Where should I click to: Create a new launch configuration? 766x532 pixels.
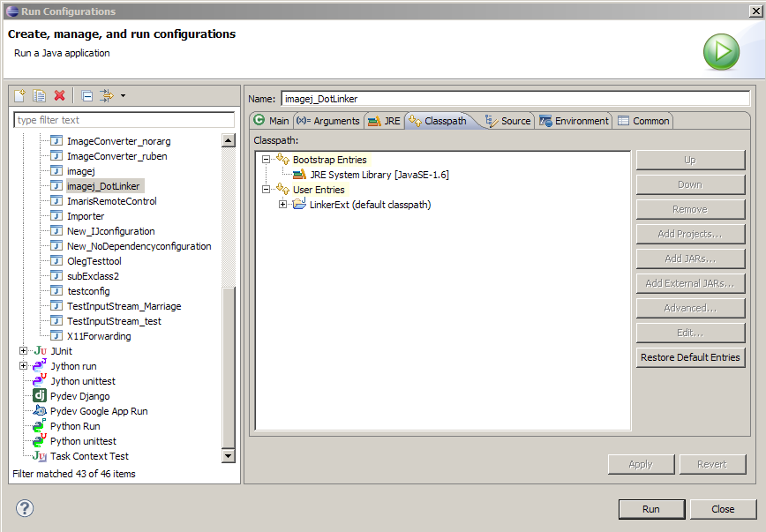point(19,95)
